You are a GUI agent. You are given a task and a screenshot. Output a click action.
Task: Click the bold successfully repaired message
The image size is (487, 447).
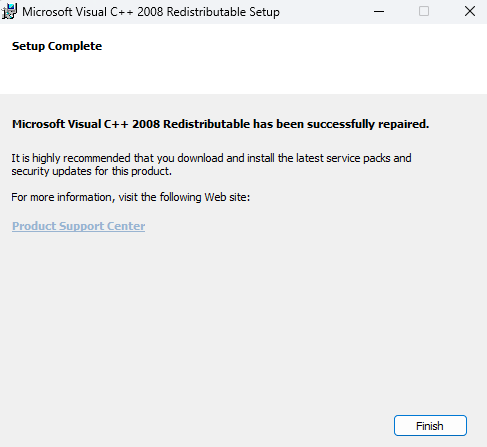click(220, 124)
